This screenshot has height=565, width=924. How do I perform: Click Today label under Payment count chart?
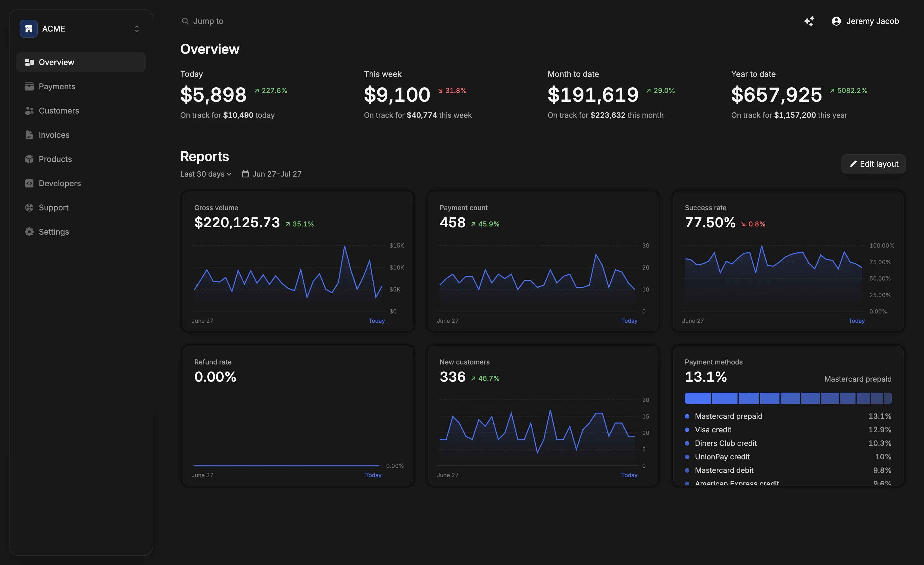pyautogui.click(x=629, y=321)
